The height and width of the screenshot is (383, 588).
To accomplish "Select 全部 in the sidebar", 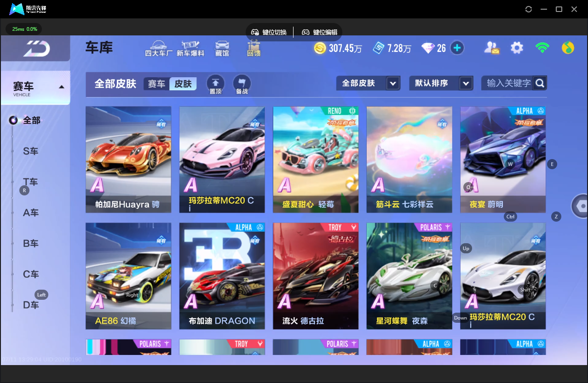I will (x=31, y=120).
